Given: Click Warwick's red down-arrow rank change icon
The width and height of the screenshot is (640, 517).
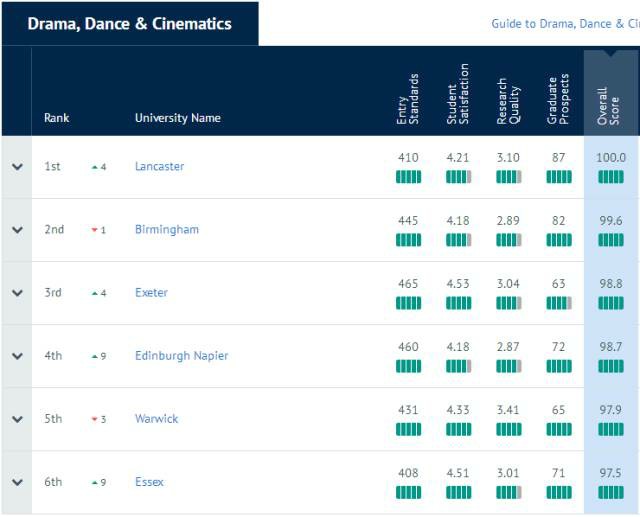Looking at the screenshot, I should pyautogui.click(x=95, y=419).
